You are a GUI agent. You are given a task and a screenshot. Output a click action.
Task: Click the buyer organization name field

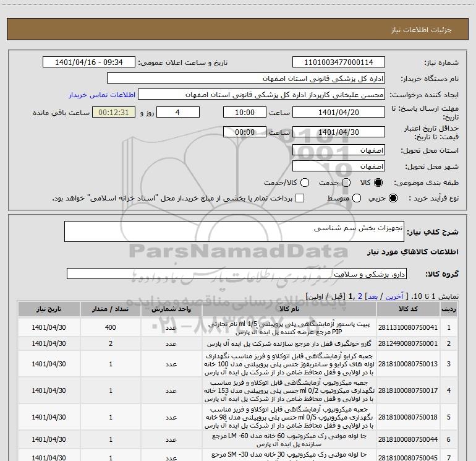coord(246,79)
